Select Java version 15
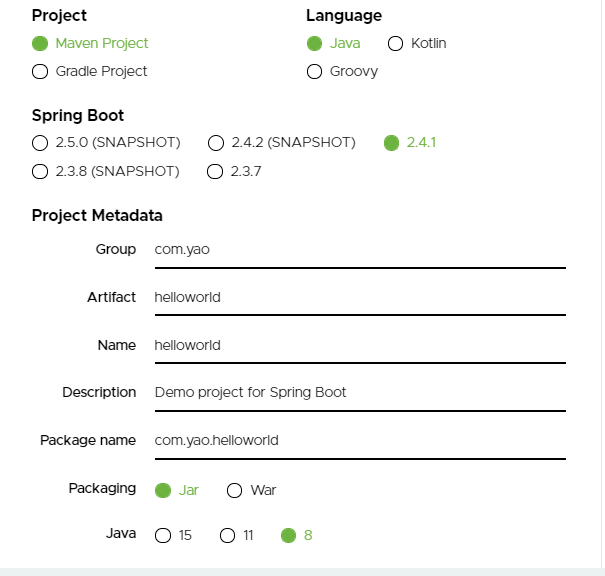 click(163, 536)
